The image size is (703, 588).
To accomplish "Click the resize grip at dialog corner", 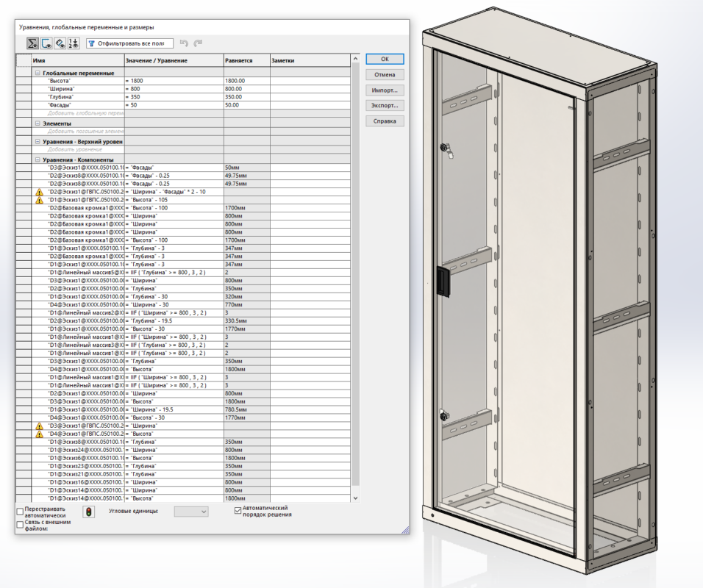I will (405, 530).
